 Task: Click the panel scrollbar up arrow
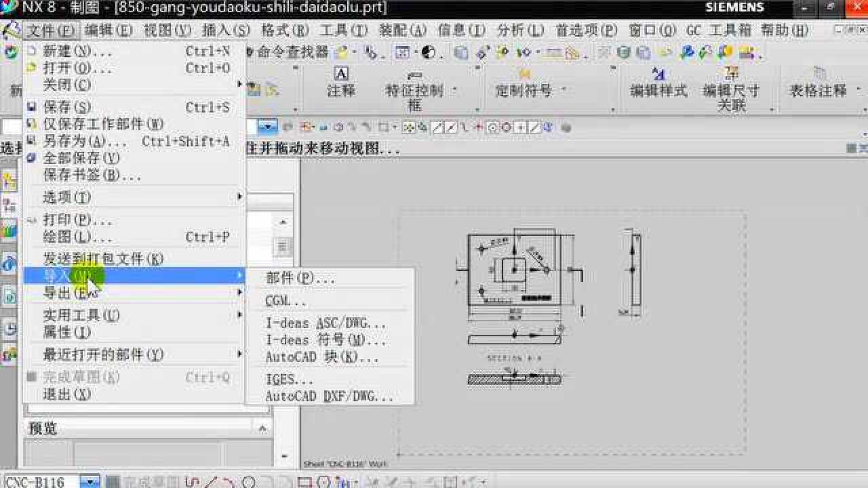pyautogui.click(x=283, y=222)
